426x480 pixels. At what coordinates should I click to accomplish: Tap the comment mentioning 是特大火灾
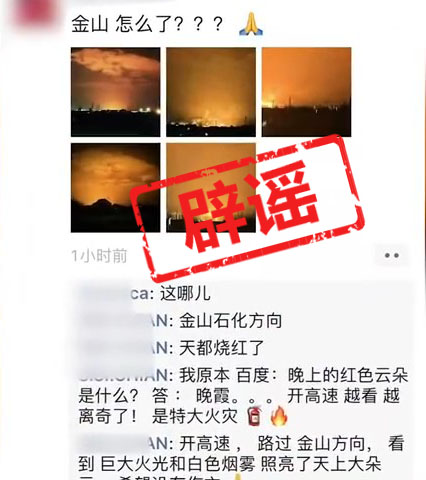[243, 396]
